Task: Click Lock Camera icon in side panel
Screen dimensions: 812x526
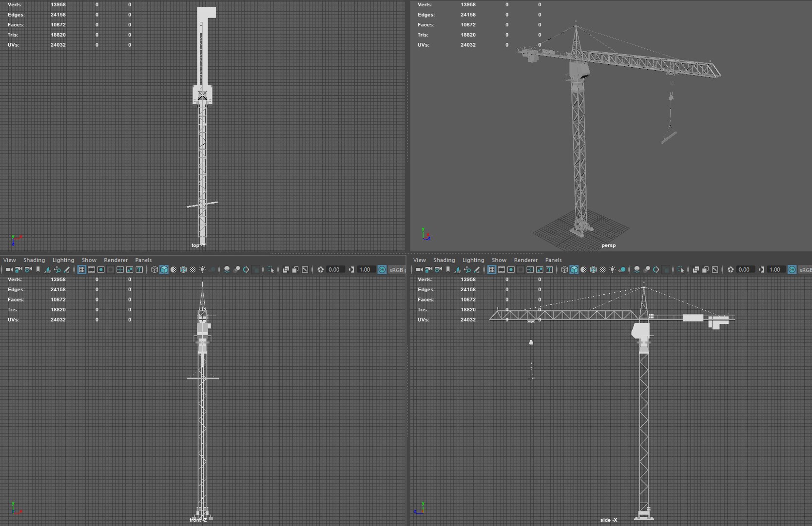Action: click(x=428, y=269)
